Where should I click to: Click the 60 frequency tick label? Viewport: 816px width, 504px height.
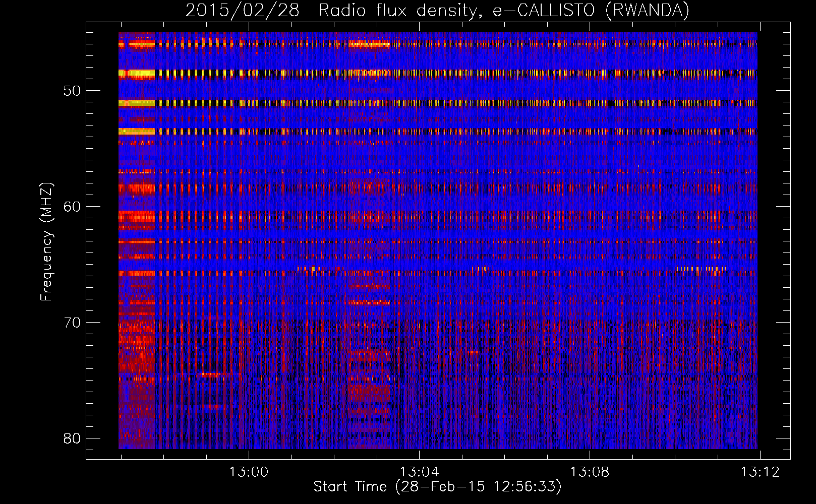72,207
